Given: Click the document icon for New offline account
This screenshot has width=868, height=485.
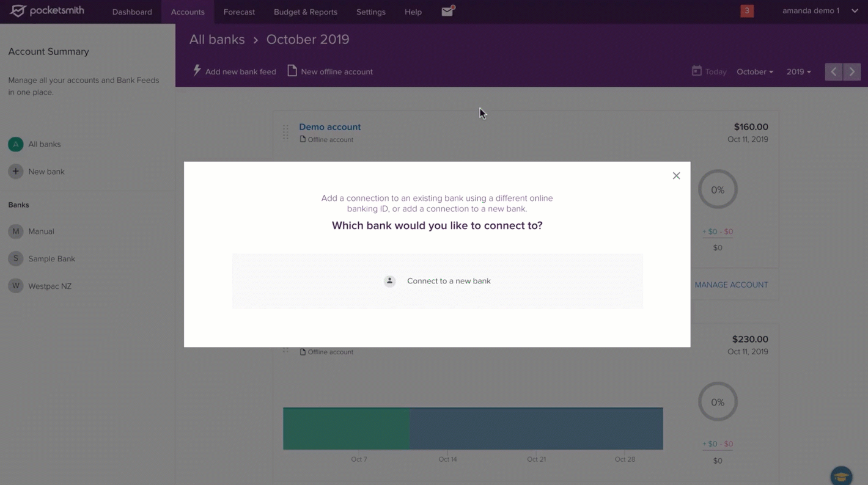Looking at the screenshot, I should click(x=292, y=71).
